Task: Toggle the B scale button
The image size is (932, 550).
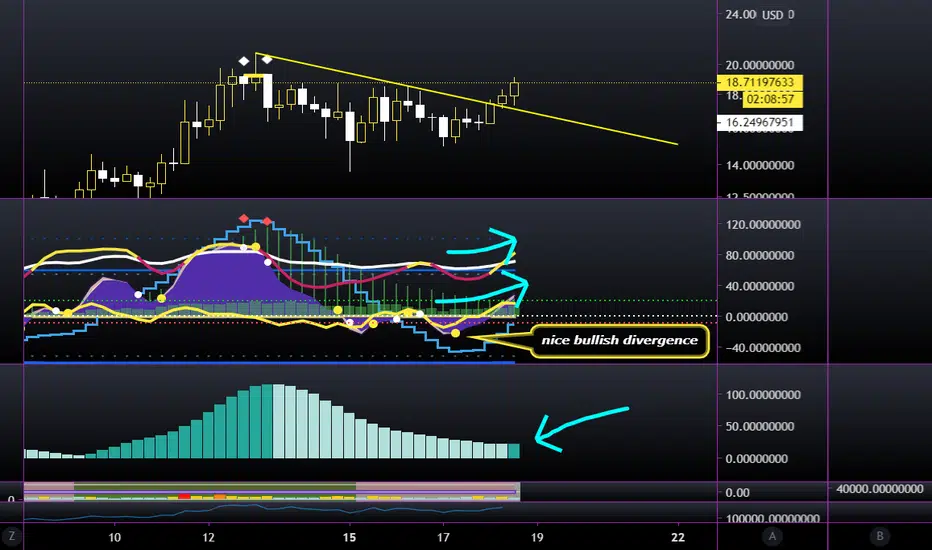Action: point(880,536)
